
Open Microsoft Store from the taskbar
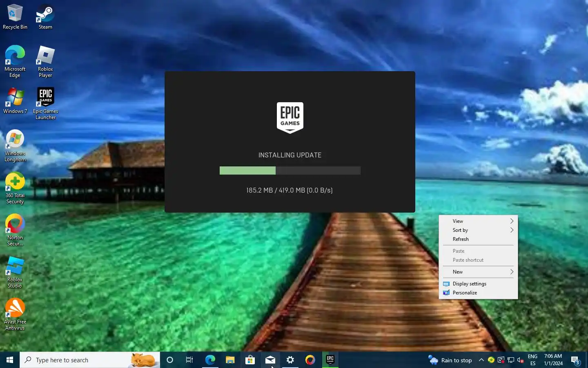click(x=250, y=360)
